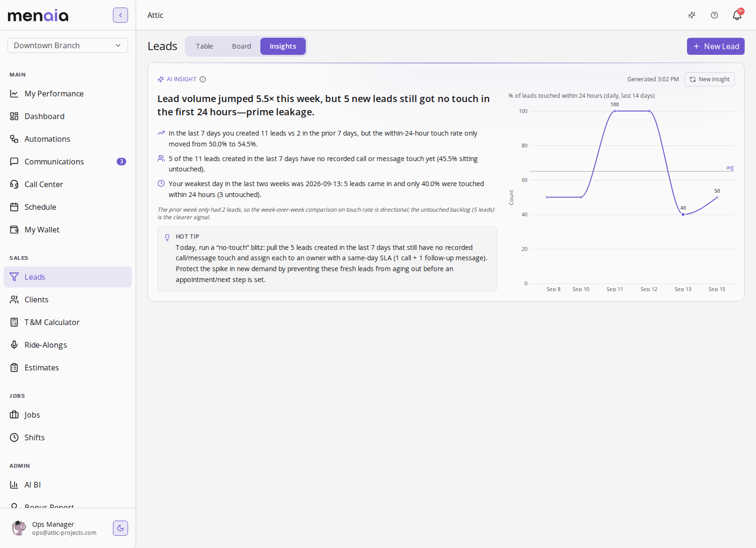Click the menaia logo
This screenshot has width=756, height=548.
coord(38,16)
